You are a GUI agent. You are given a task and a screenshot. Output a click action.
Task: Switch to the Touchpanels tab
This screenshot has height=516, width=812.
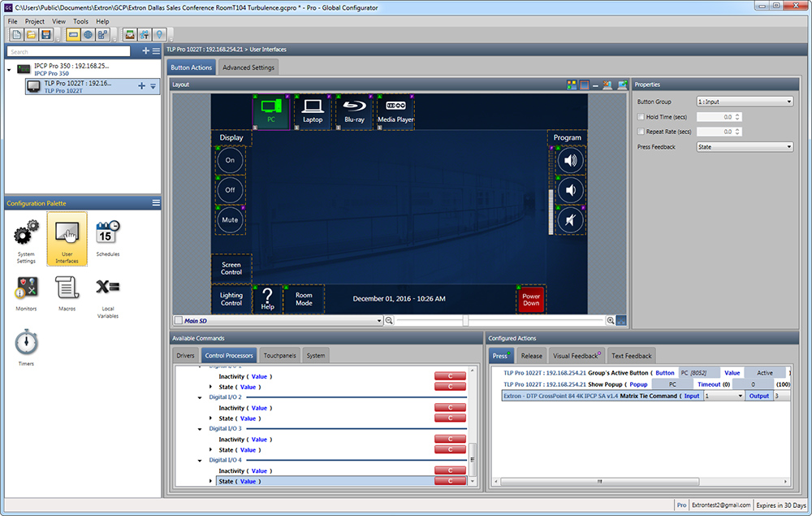279,355
